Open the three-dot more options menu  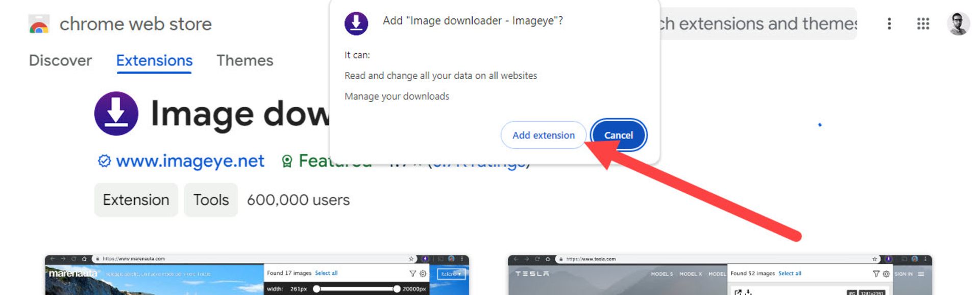[x=889, y=24]
